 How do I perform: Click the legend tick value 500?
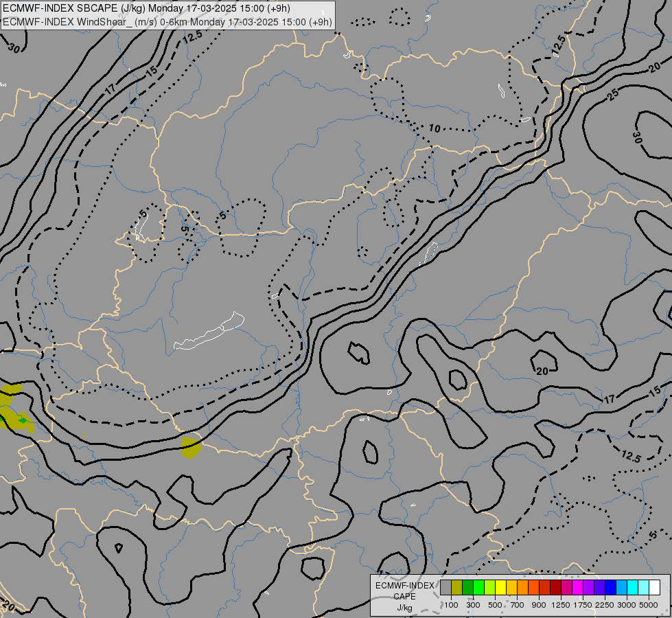[x=495, y=605]
